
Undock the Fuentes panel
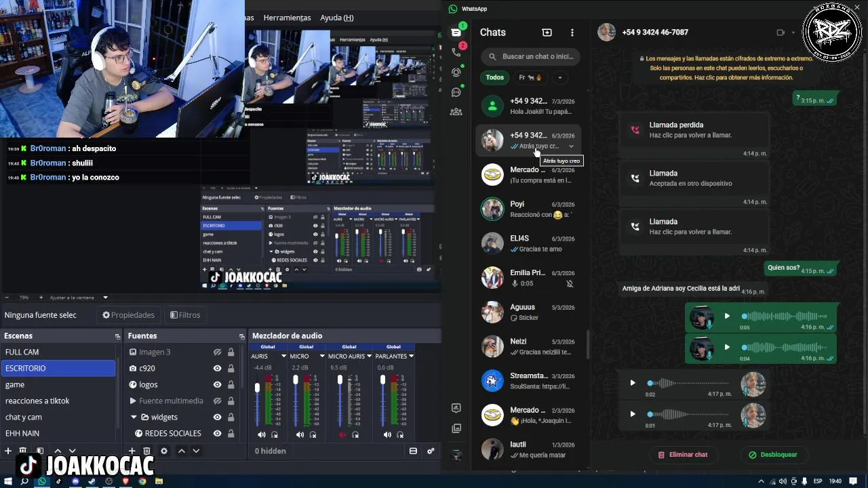pyautogui.click(x=241, y=336)
